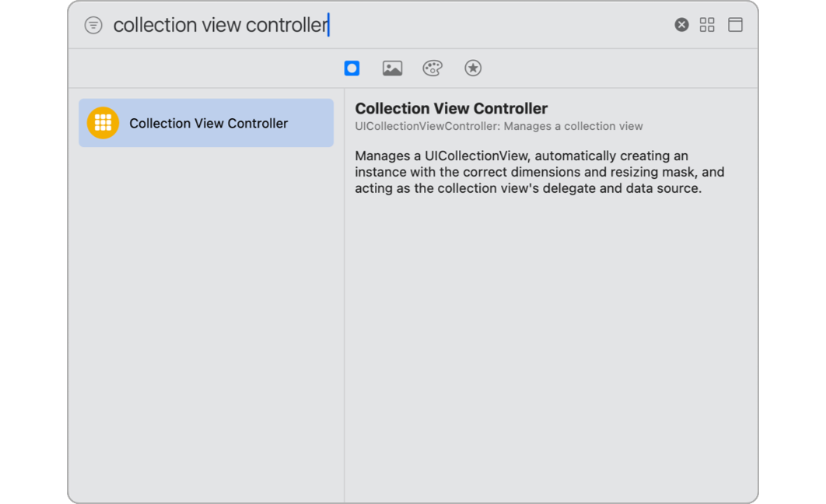Viewport: 826px width, 504px height.
Task: Open the Media library with the image icon
Action: point(392,68)
